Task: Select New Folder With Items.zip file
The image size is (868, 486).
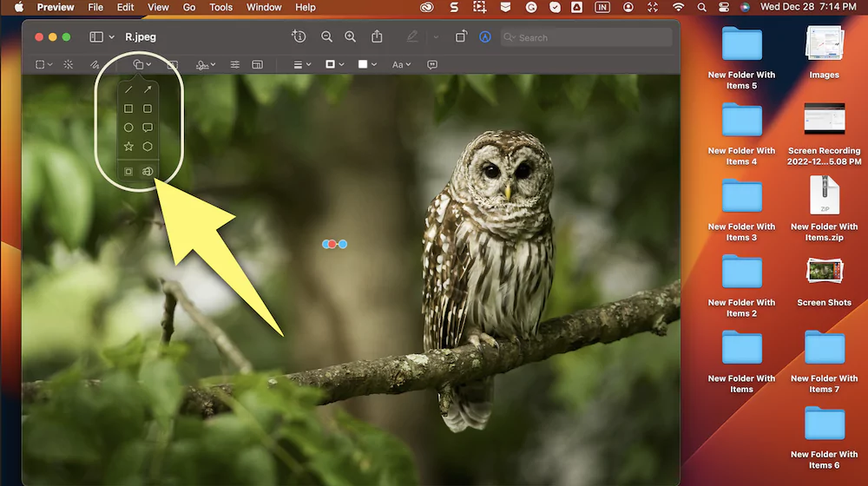Action: pos(825,210)
